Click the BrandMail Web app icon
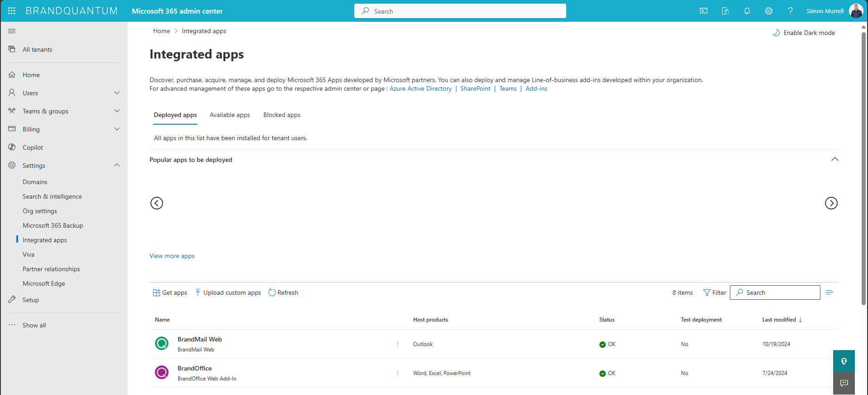Image resolution: width=868 pixels, height=395 pixels. 162,343
